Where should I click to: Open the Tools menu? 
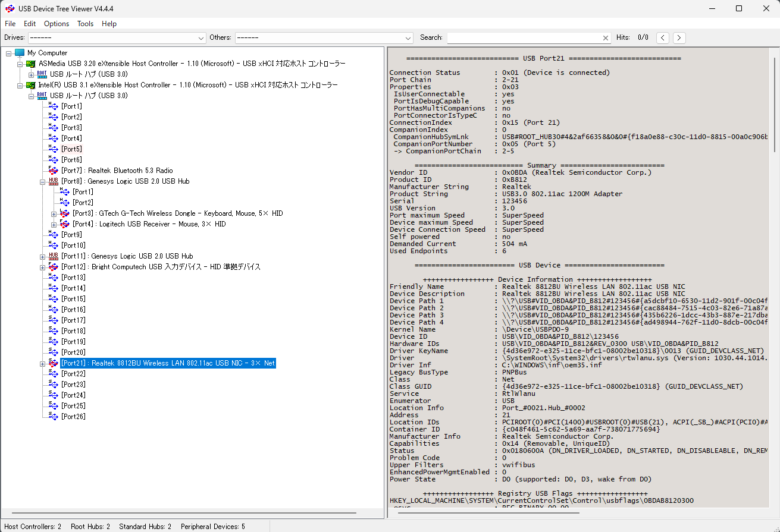point(85,24)
